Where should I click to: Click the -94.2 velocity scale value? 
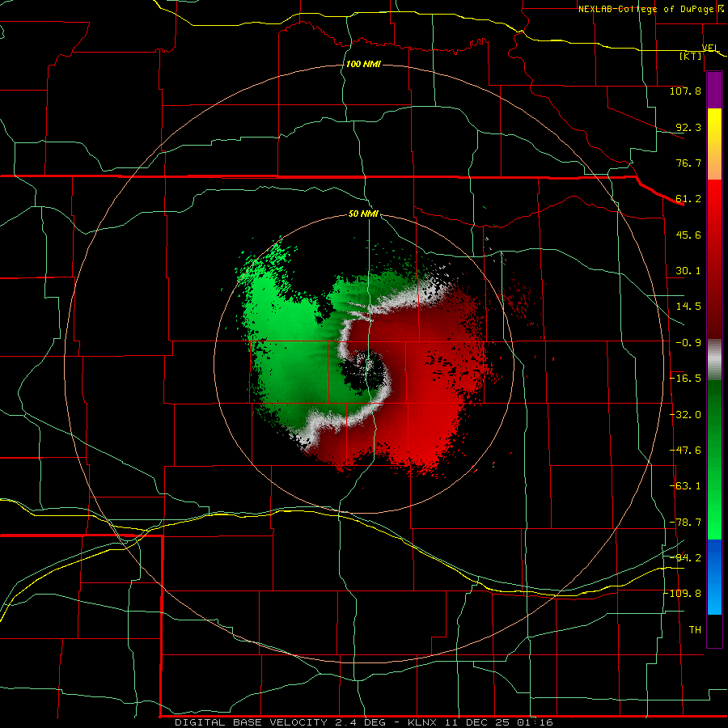pyautogui.click(x=685, y=557)
